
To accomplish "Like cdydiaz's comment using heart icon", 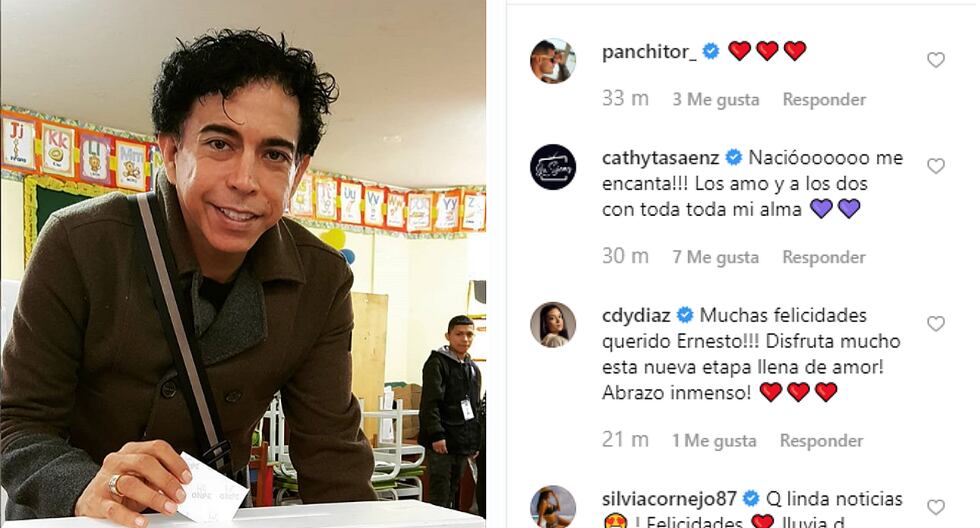I will tap(935, 324).
